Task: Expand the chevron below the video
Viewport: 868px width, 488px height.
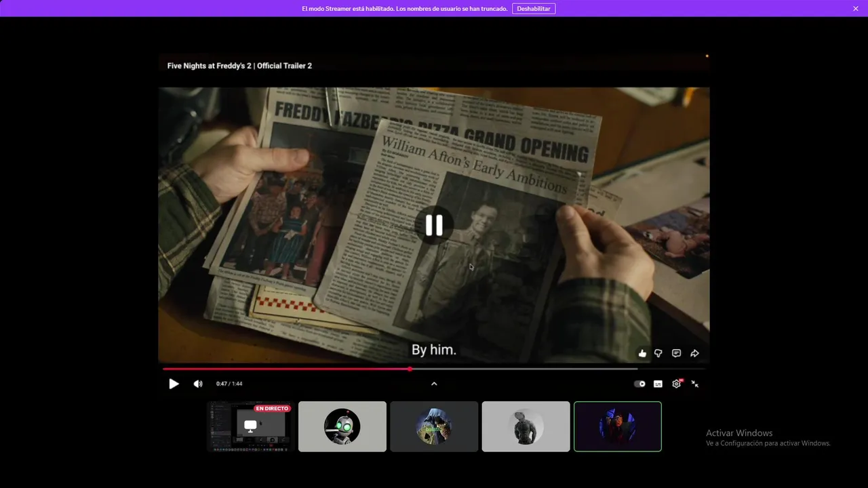Action: coord(434,384)
